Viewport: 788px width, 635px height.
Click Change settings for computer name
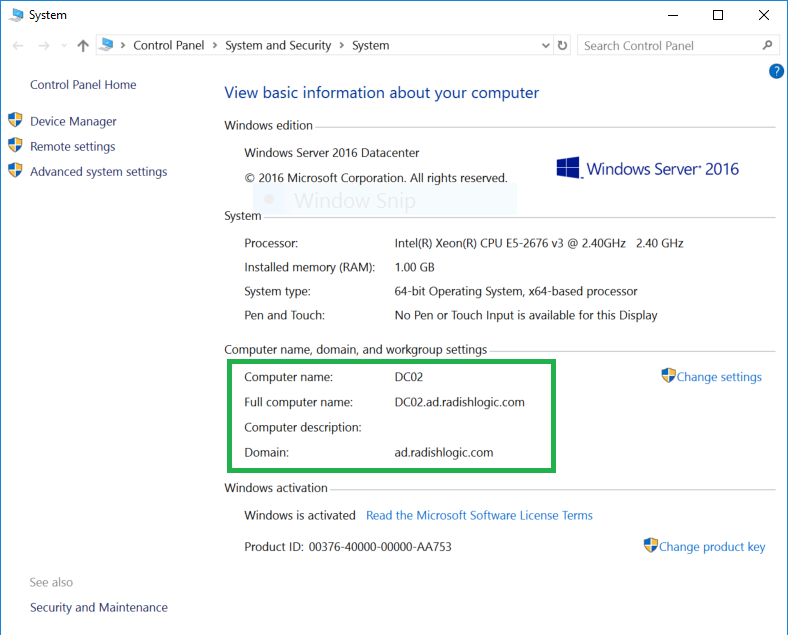coord(719,377)
